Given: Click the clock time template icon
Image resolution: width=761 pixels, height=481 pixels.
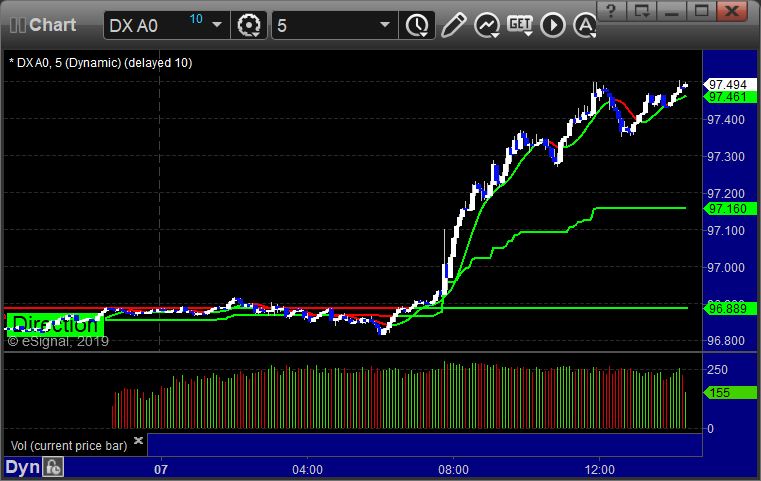Looking at the screenshot, I should coord(413,25).
